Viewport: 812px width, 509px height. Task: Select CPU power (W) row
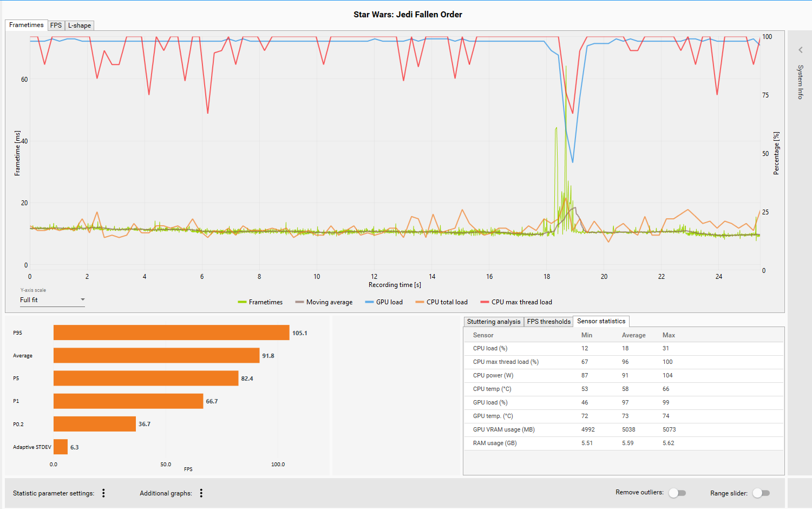pyautogui.click(x=624, y=376)
